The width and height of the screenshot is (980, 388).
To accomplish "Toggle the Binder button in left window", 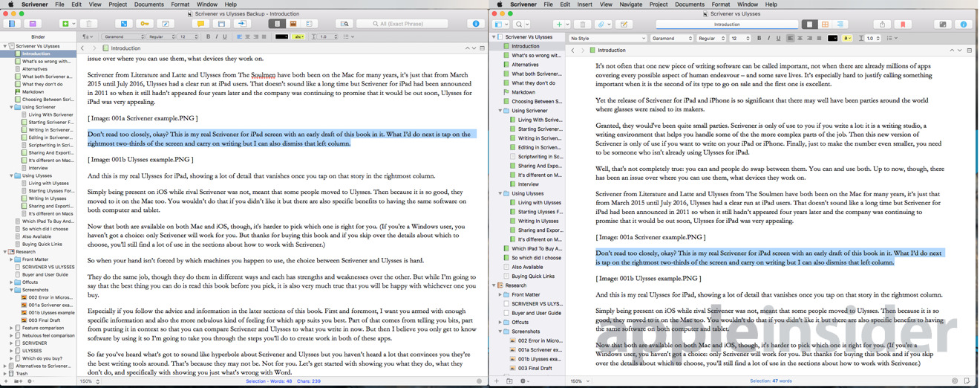I will 13,24.
